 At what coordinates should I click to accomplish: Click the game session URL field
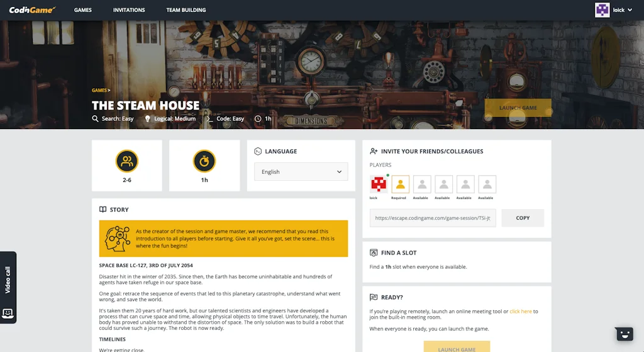coord(433,218)
